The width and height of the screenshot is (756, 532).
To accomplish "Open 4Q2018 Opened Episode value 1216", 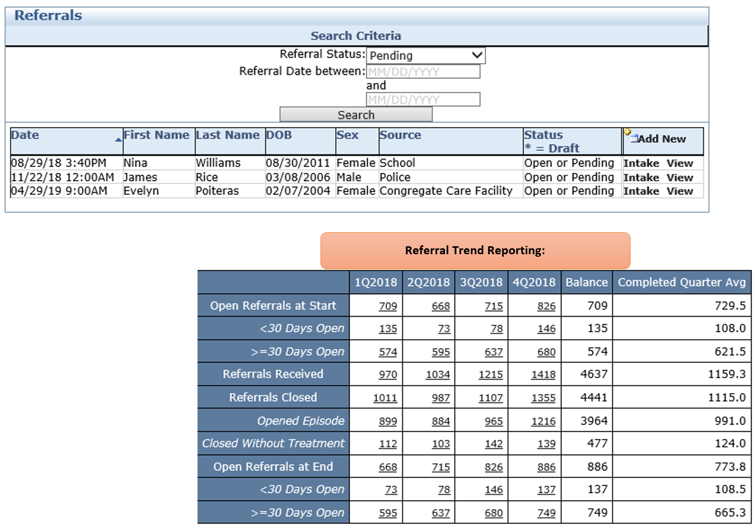I will (x=543, y=421).
